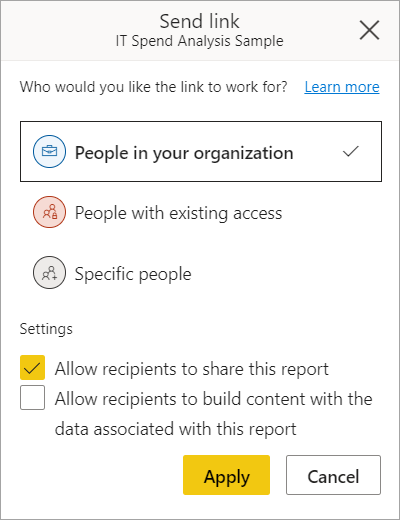Confirm link settings with Apply

(226, 475)
